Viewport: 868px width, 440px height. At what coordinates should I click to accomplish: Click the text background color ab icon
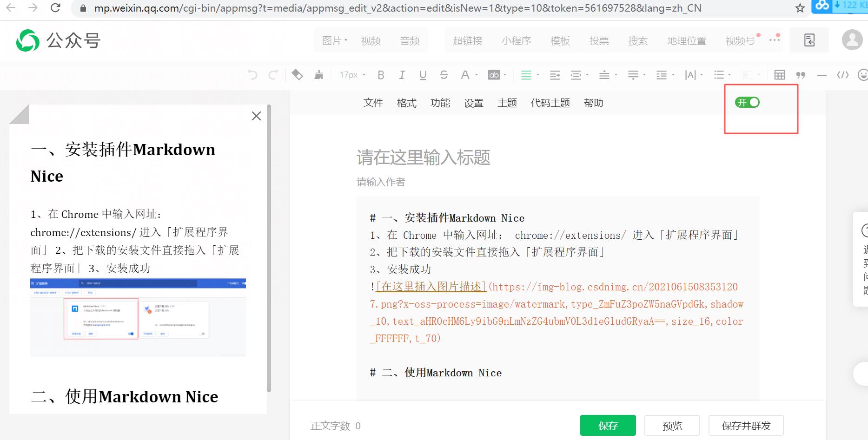coord(494,75)
